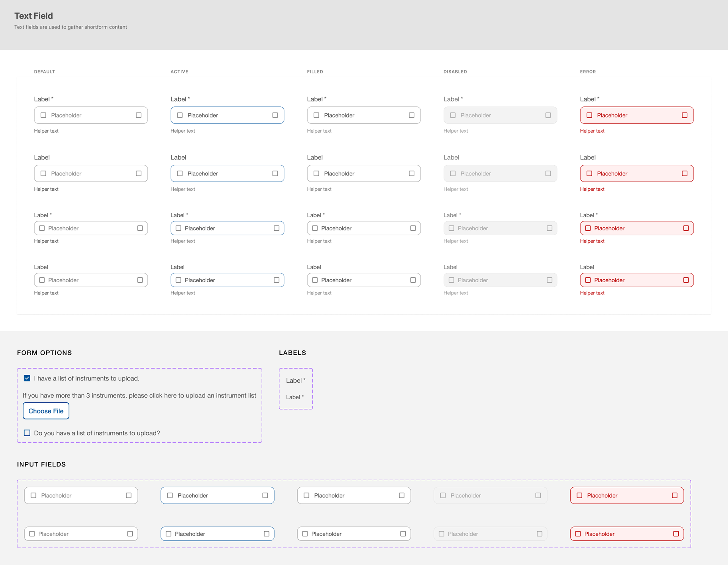Check 'Do you have a list of instruments' box

(x=27, y=433)
